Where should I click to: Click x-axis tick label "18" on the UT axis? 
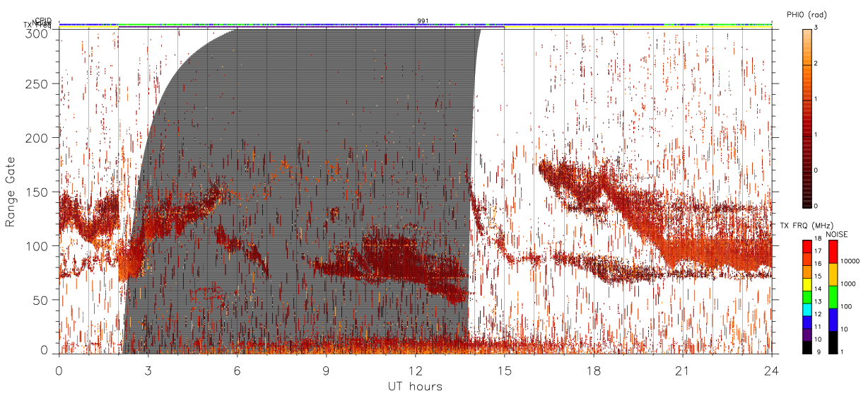tap(593, 371)
